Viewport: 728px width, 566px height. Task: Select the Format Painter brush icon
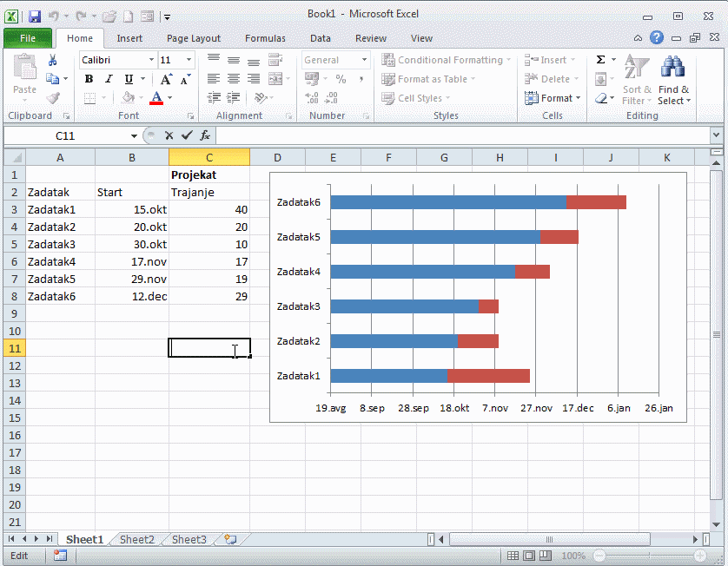[52, 98]
